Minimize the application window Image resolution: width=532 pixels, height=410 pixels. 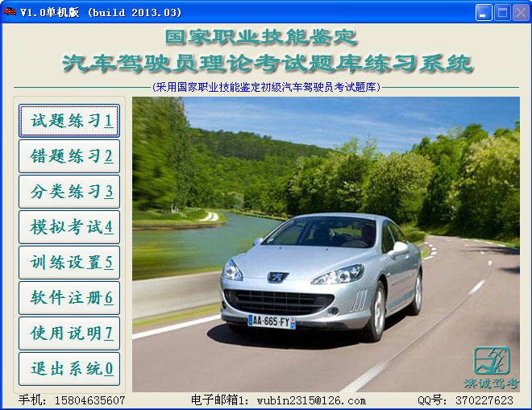pyautogui.click(x=484, y=13)
